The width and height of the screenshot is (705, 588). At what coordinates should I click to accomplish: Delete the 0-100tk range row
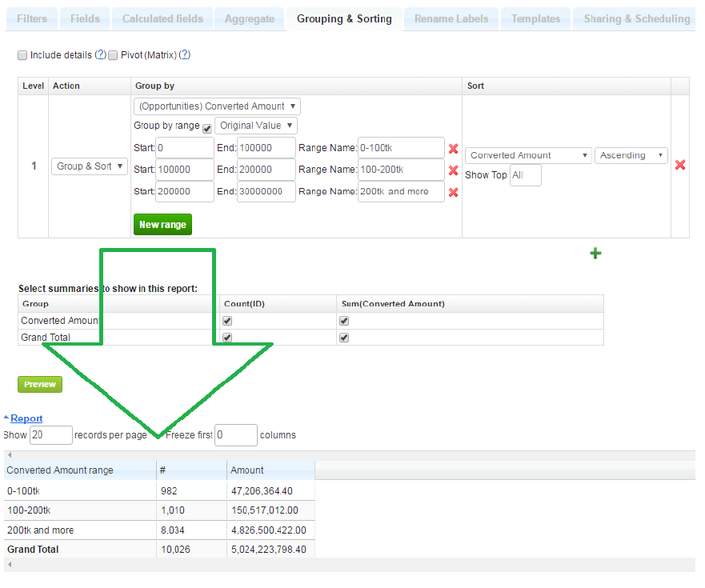pyautogui.click(x=453, y=149)
